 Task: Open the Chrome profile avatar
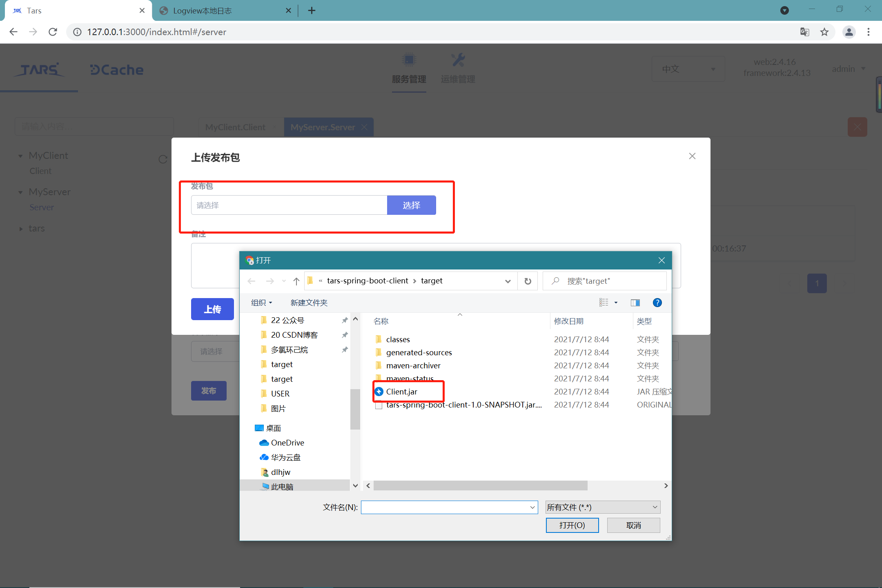coord(849,32)
